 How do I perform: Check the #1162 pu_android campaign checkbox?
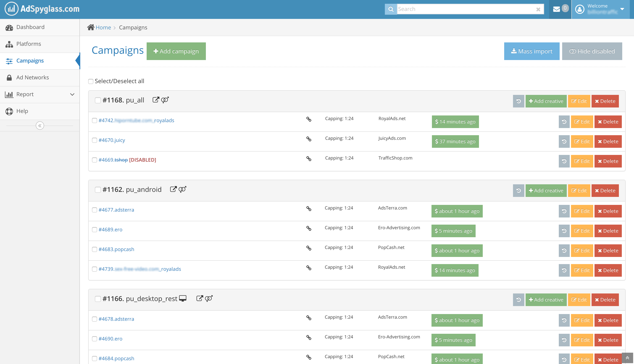(x=98, y=190)
